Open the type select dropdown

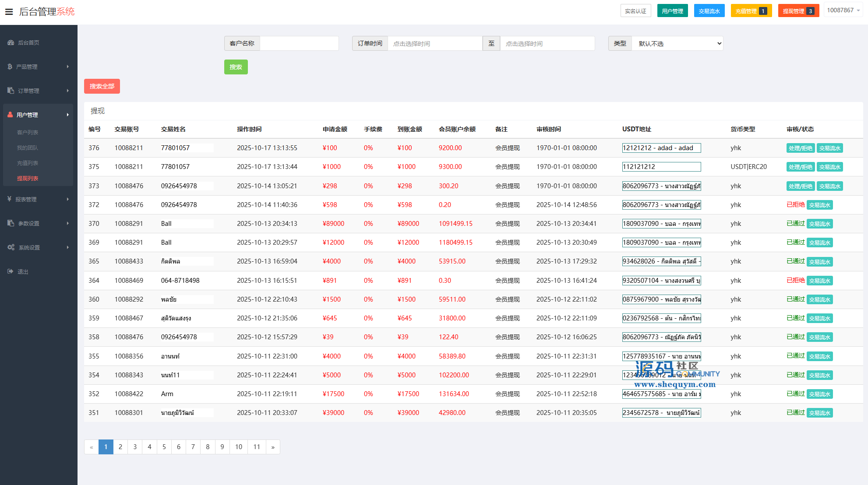pos(677,43)
